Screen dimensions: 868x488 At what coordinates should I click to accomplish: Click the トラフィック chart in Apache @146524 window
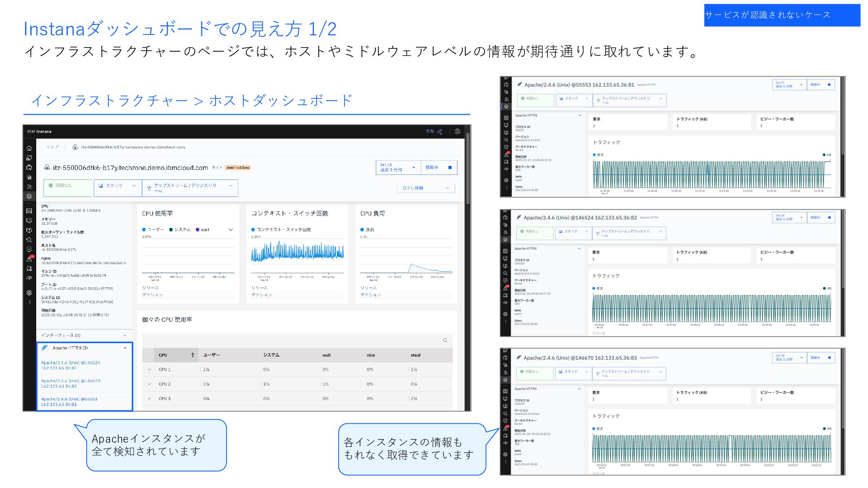click(712, 308)
